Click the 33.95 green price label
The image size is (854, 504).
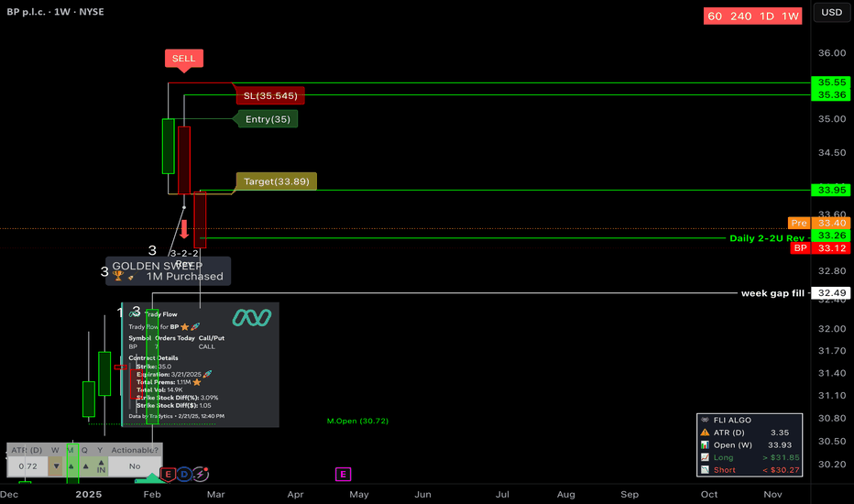(x=831, y=191)
